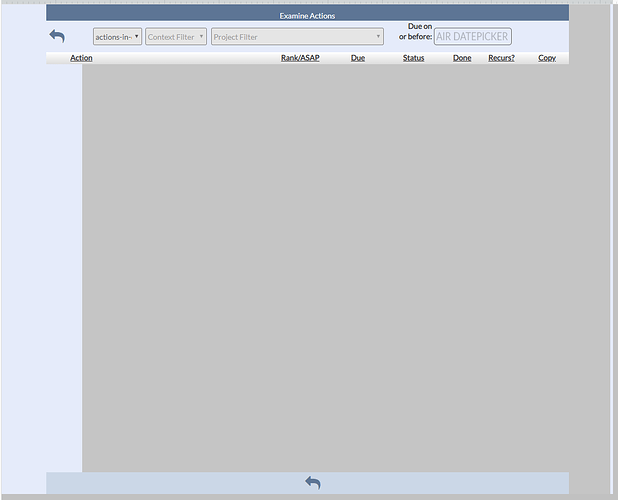Sort by the Action column header
Screen dimensions: 618x500
(81, 58)
